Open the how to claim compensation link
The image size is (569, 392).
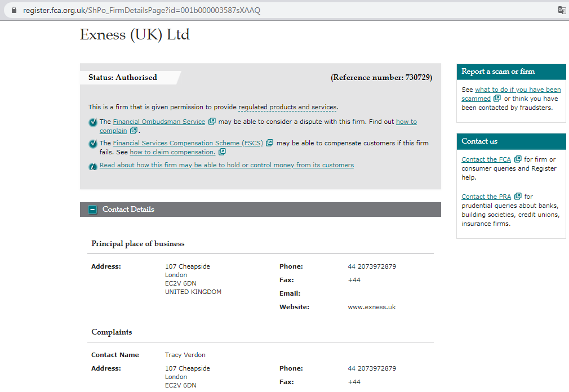pyautogui.click(x=172, y=152)
